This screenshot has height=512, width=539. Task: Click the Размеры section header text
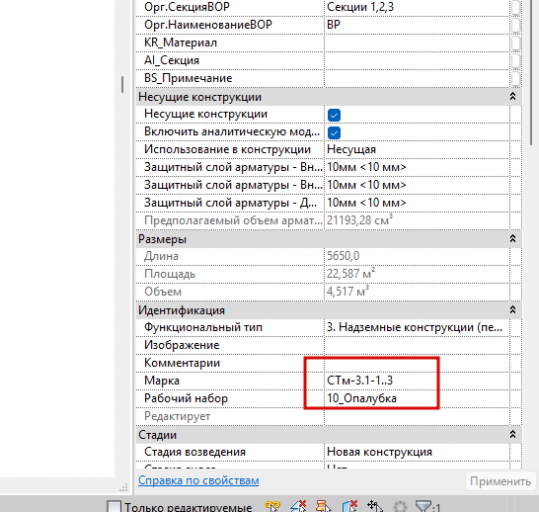[162, 239]
